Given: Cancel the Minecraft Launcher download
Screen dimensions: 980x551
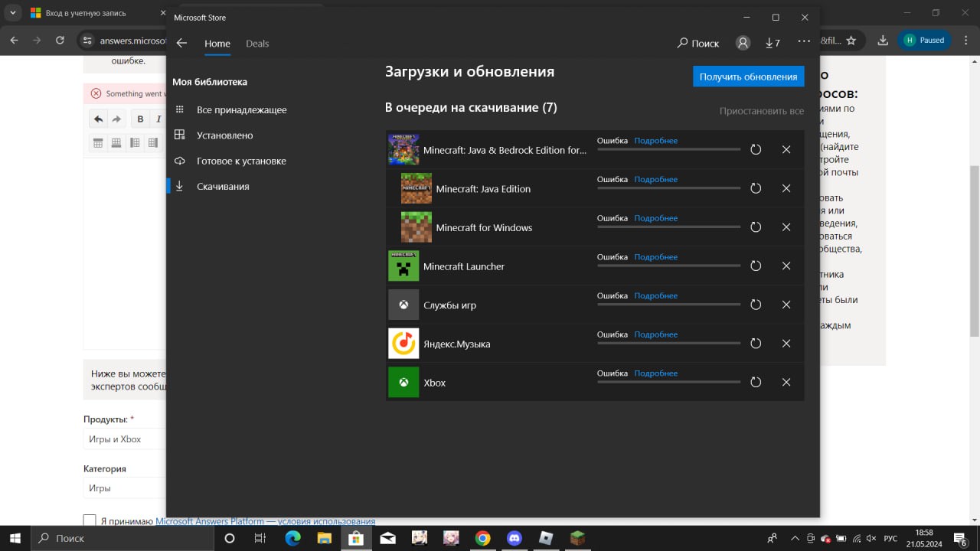Looking at the screenshot, I should (786, 266).
